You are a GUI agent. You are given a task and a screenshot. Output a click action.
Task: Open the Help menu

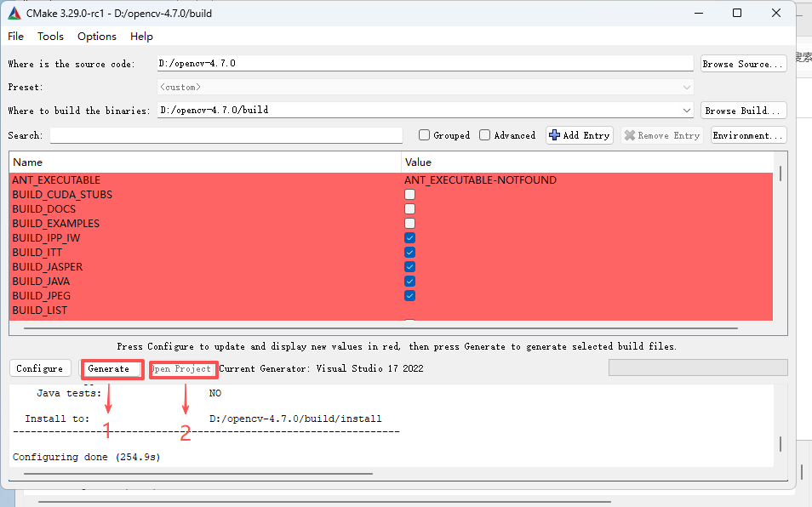coord(141,37)
